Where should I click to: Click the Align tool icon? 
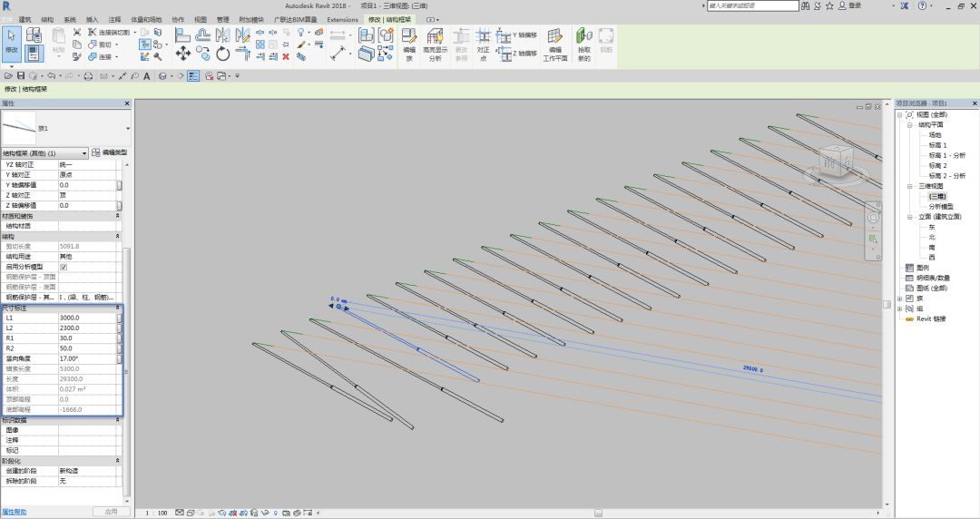pos(182,35)
